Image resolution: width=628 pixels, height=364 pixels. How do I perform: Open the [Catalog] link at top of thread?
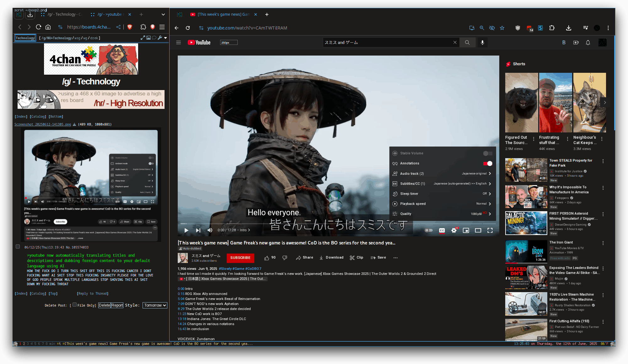(x=38, y=117)
